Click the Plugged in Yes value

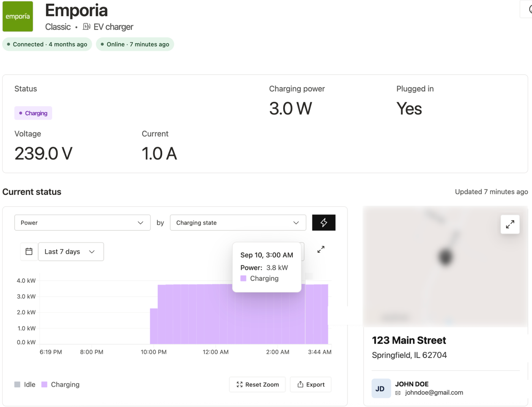pos(409,109)
